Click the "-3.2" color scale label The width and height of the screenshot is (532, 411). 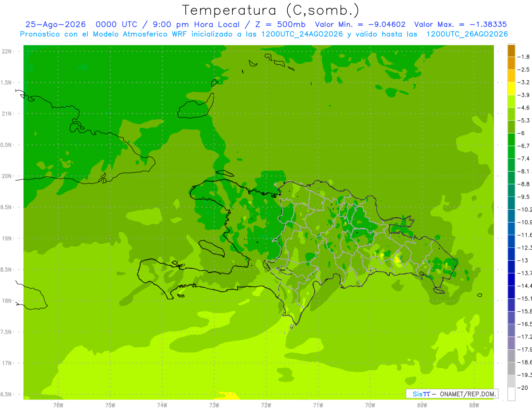click(x=524, y=82)
